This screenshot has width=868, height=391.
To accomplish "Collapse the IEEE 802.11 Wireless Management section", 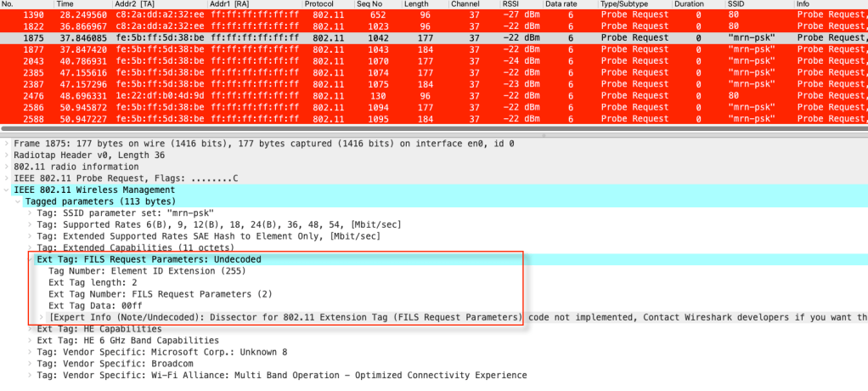I will [x=8, y=190].
